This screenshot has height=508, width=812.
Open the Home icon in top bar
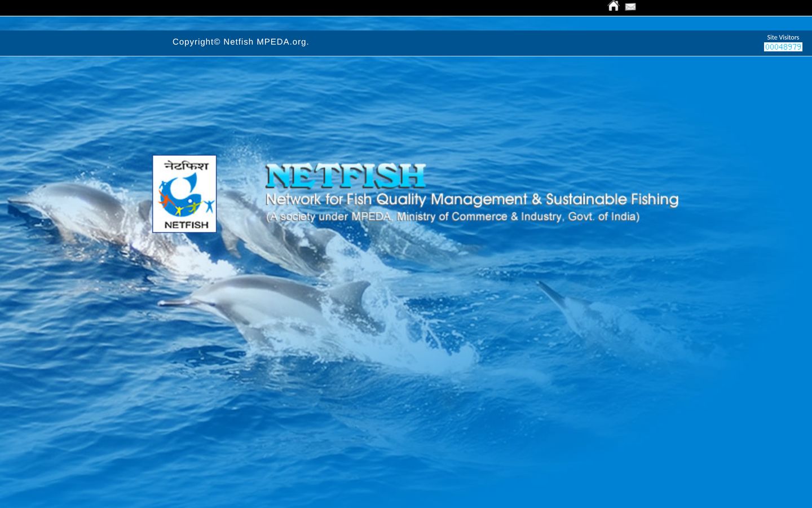pyautogui.click(x=614, y=6)
